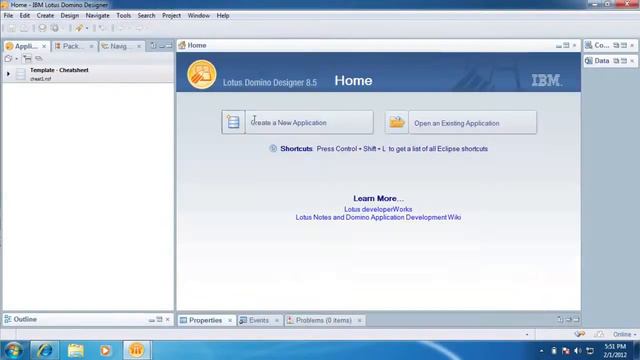
Task: Open the Search menu
Action: click(x=146, y=16)
